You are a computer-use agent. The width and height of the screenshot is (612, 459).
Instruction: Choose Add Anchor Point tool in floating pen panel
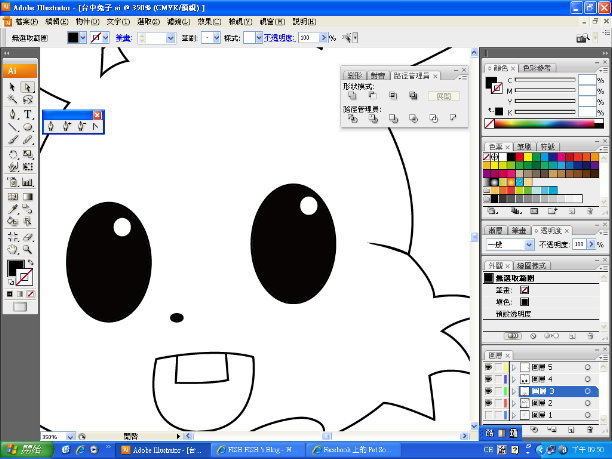click(66, 126)
